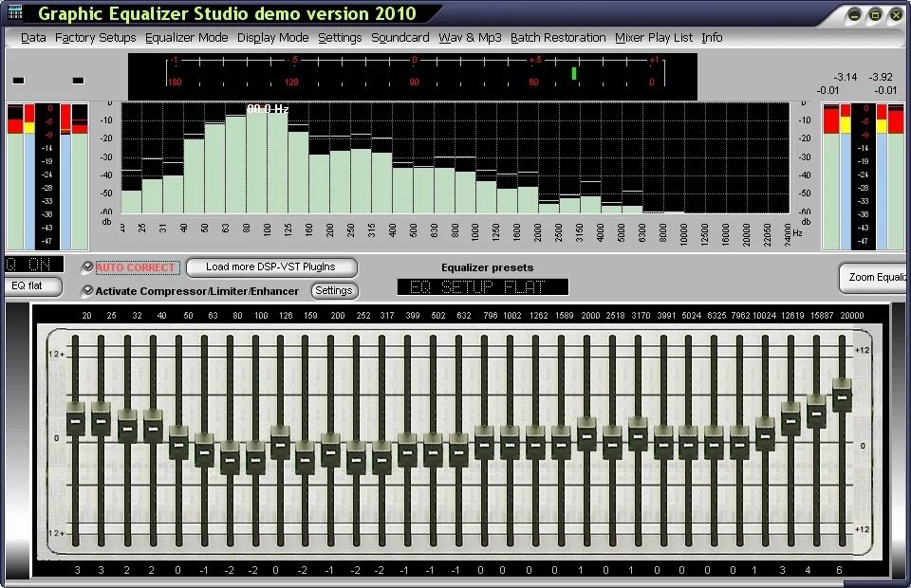Click the EQ ON display indicator
The width and height of the screenshot is (911, 588).
click(34, 265)
